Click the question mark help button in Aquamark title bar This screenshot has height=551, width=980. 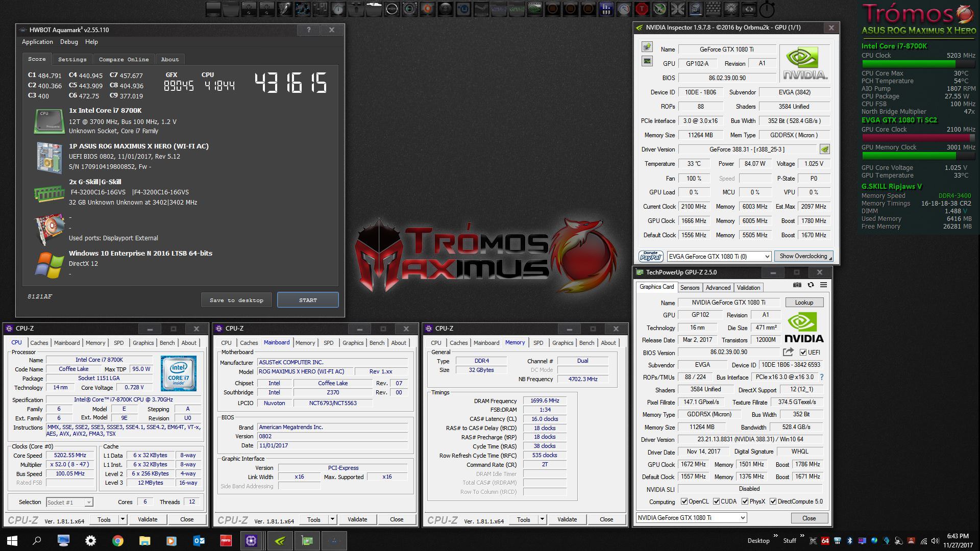point(308,30)
